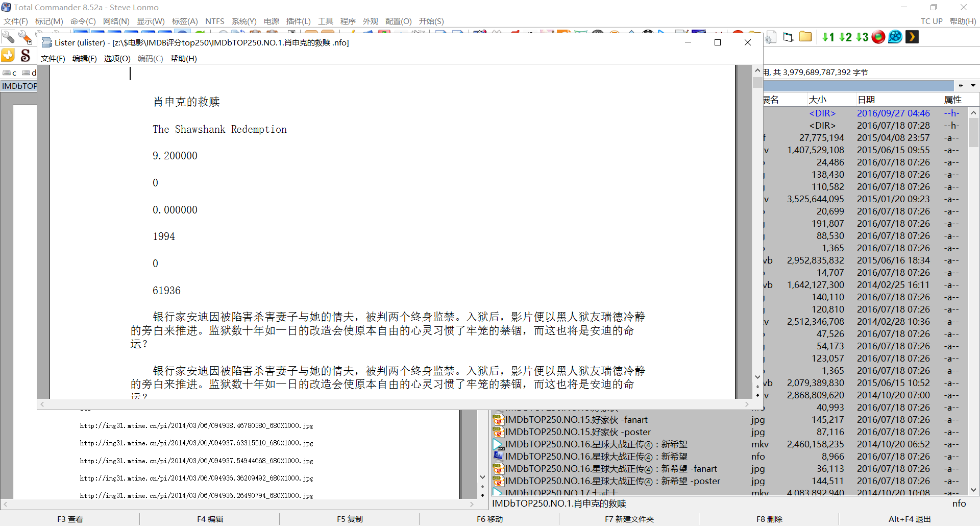The height and width of the screenshot is (526, 980).
Task: Click Lister vertical scrollbar down arrow
Action: (x=757, y=377)
